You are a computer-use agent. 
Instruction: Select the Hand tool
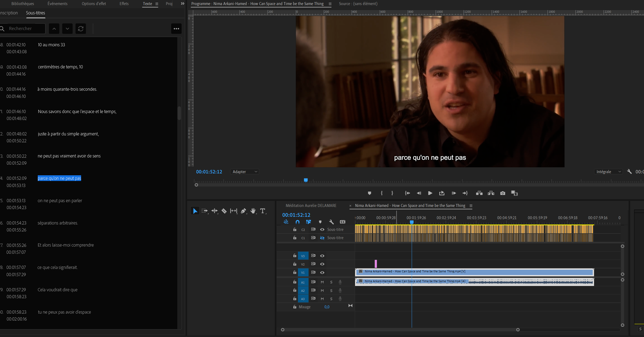click(253, 211)
